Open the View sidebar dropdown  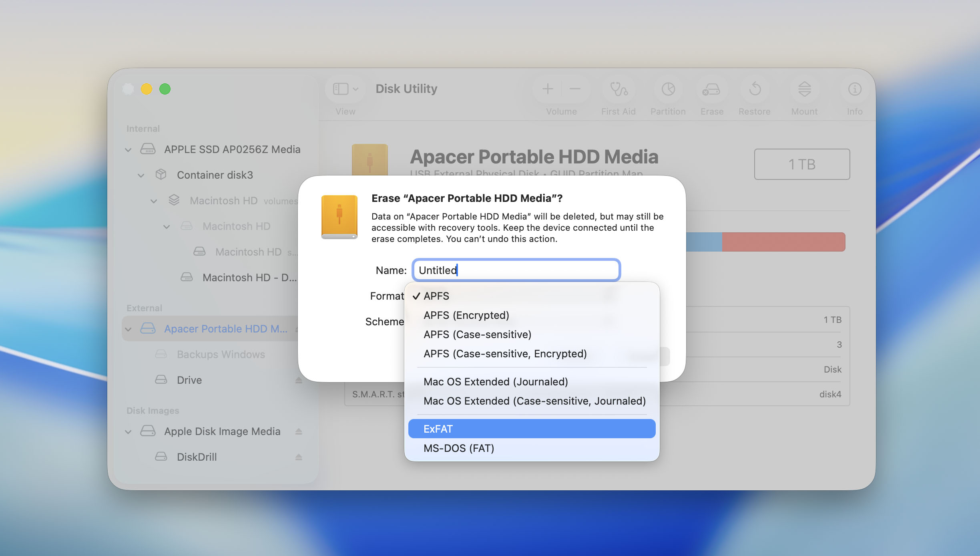point(345,89)
